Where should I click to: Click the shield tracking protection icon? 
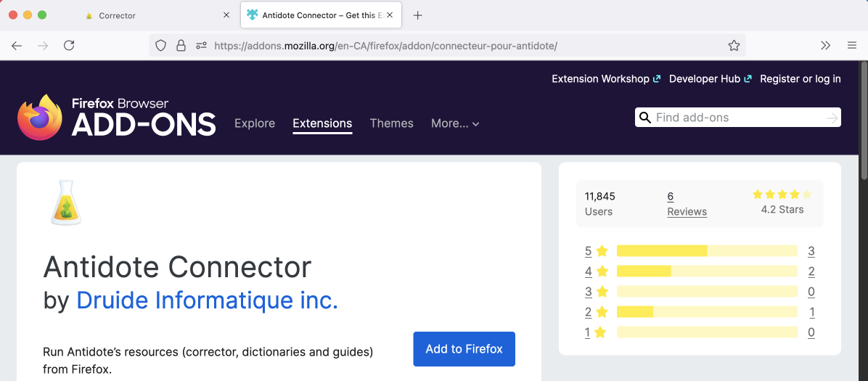tap(161, 46)
